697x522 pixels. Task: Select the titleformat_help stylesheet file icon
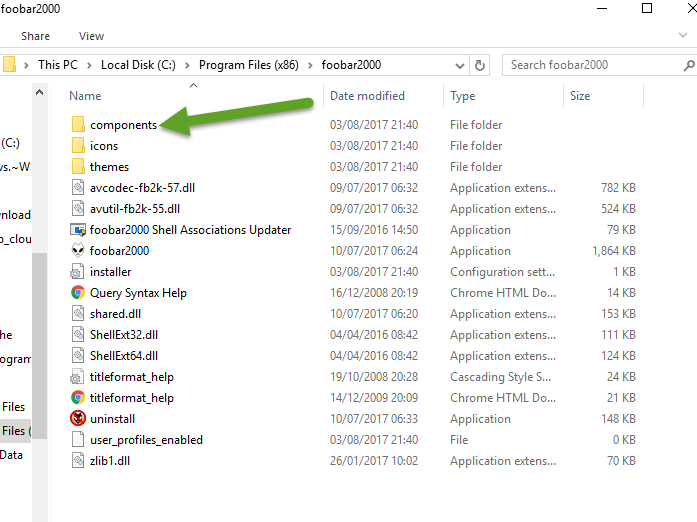coord(79,377)
